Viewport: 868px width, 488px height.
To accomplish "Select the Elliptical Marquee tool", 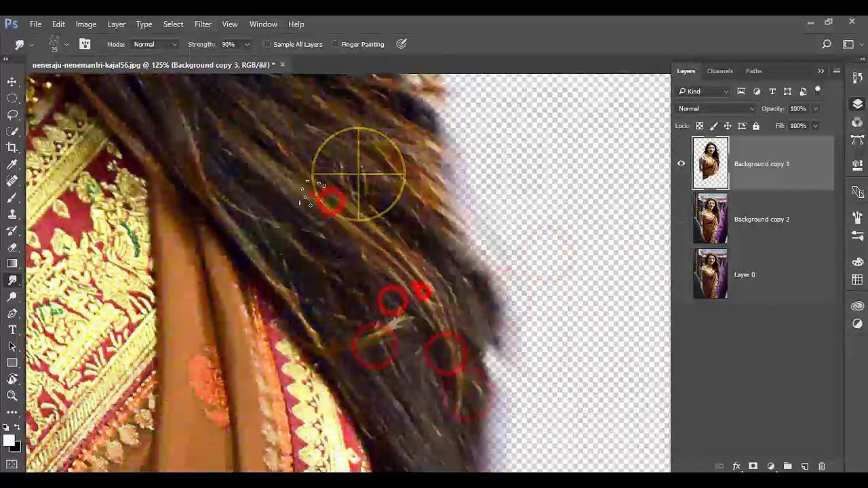I will (12, 98).
